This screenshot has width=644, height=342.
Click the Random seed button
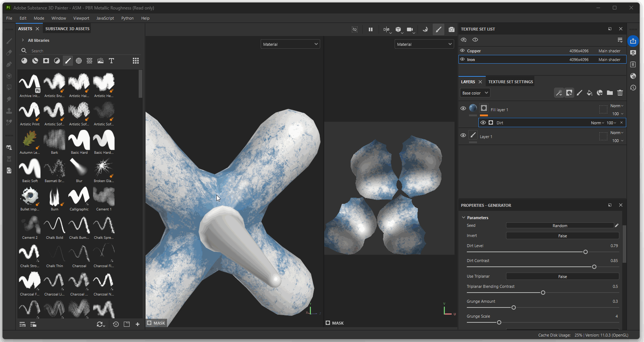coord(559,226)
